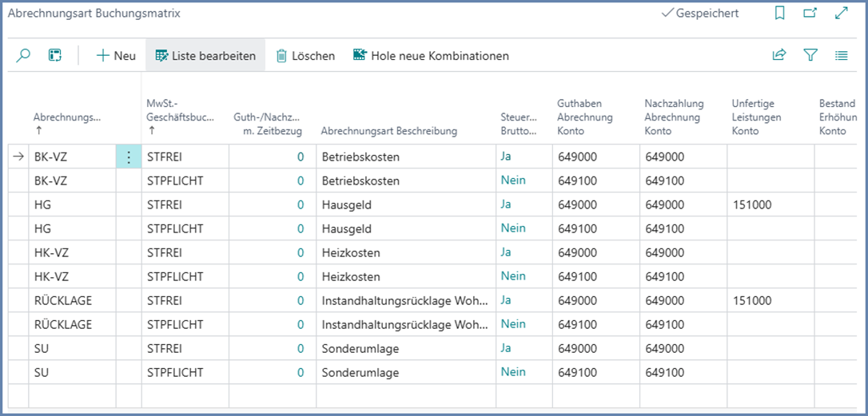Open Nachzahlung Abrechnung Konto column header
868x416 pixels.
tap(675, 117)
